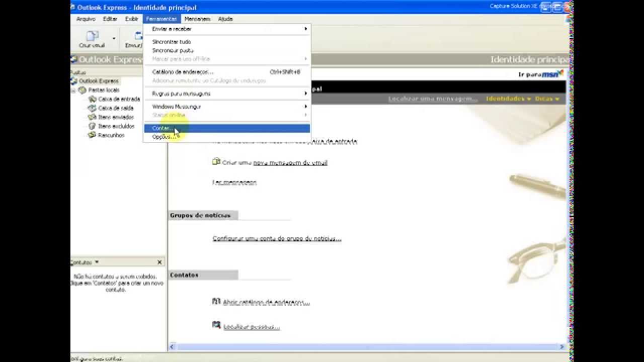Choose Sincronizar tudo from menu
644x362 pixels.
coord(227,42)
